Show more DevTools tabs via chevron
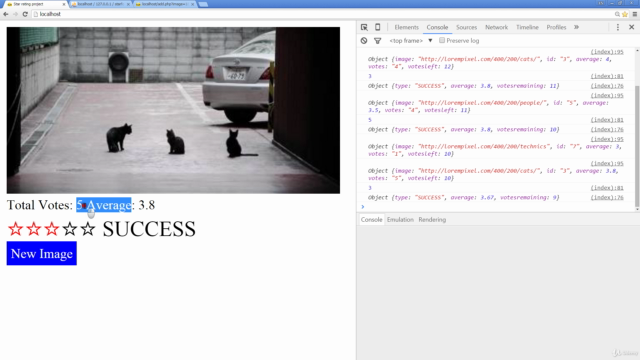Viewport: 640px width, 360px height. click(576, 27)
